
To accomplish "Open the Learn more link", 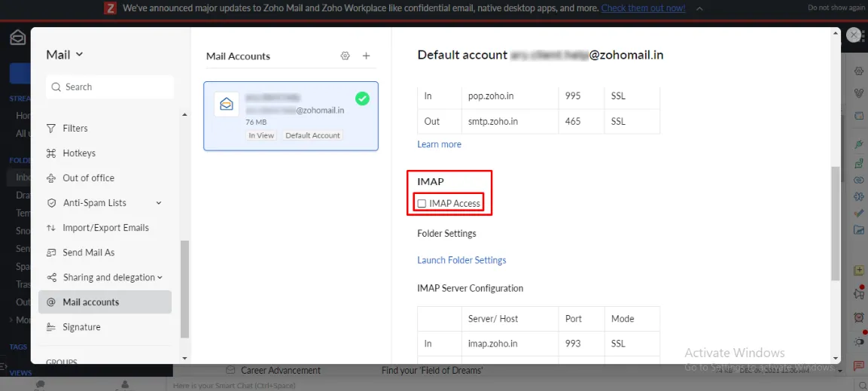I will (439, 144).
